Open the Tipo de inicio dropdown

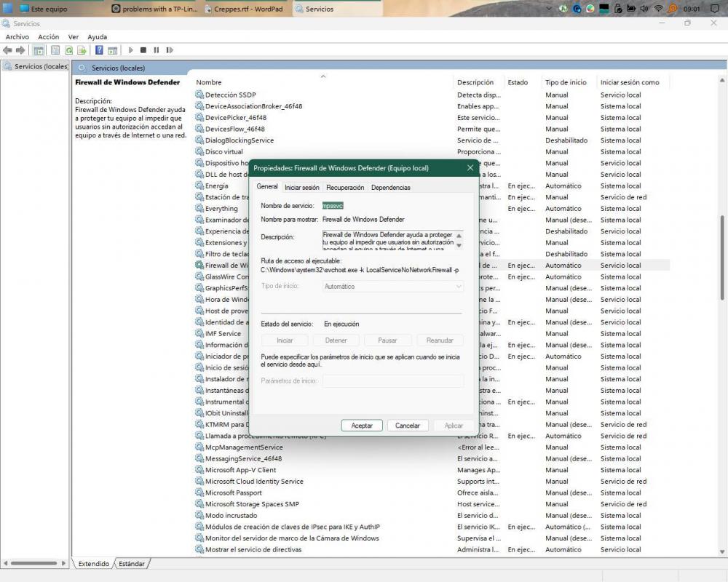(393, 287)
